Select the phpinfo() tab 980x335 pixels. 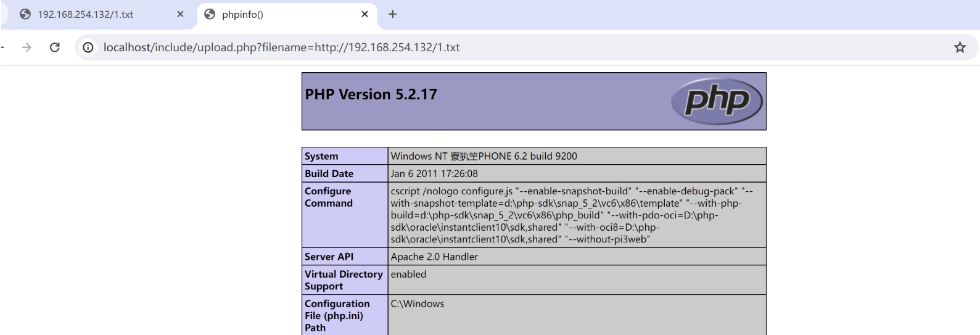[x=288, y=14]
